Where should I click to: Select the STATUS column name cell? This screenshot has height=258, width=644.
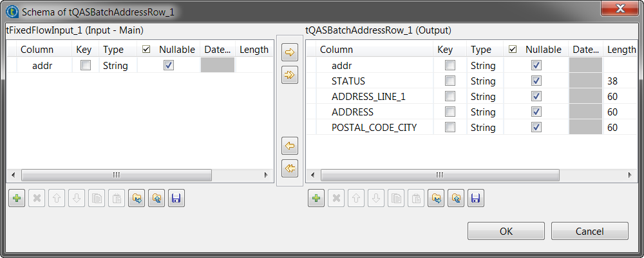(375, 81)
